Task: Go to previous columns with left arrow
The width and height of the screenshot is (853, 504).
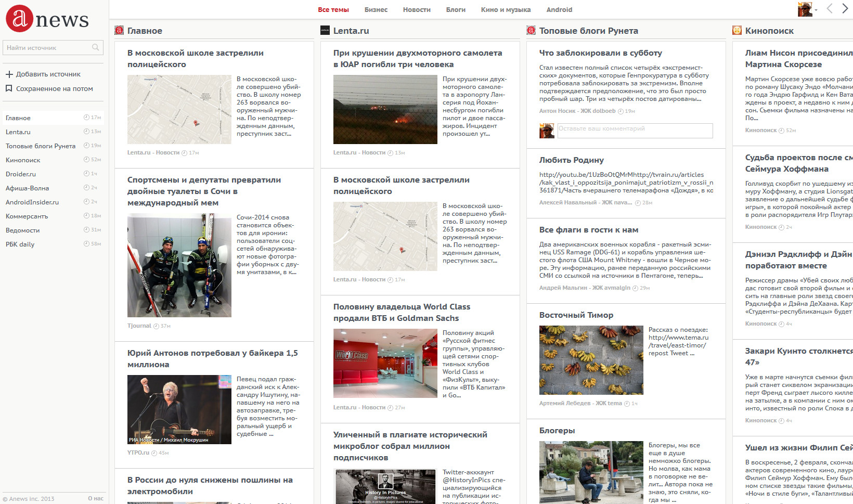Action: [830, 9]
